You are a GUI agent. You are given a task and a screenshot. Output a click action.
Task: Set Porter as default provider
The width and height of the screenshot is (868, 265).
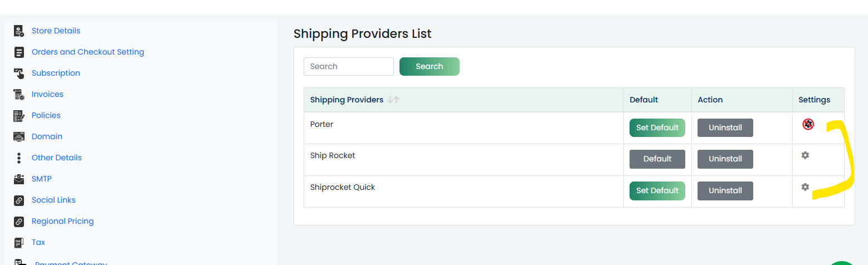point(657,127)
